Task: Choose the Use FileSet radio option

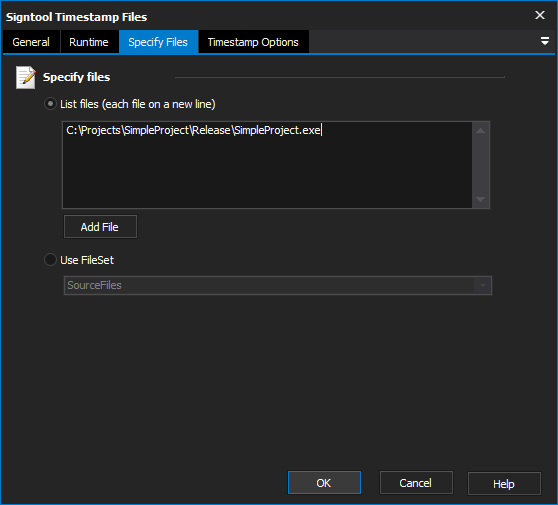Action: click(50, 260)
